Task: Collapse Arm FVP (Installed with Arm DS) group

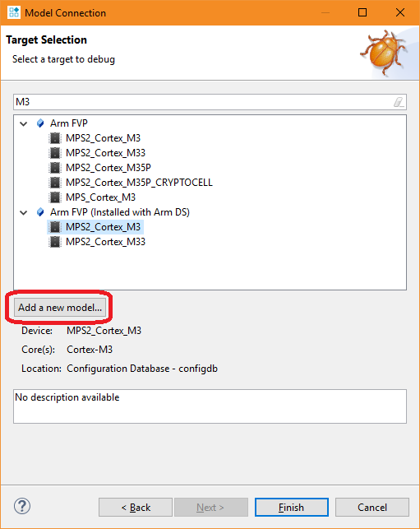Action: point(24,212)
